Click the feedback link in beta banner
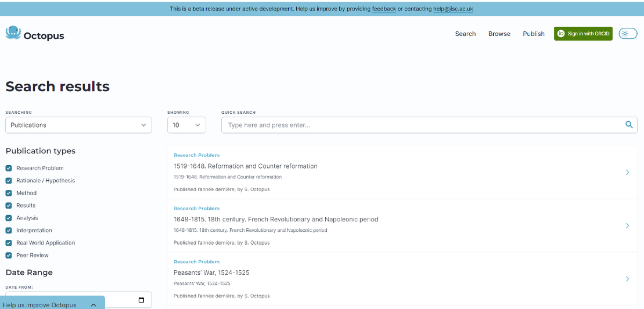 coord(384,9)
